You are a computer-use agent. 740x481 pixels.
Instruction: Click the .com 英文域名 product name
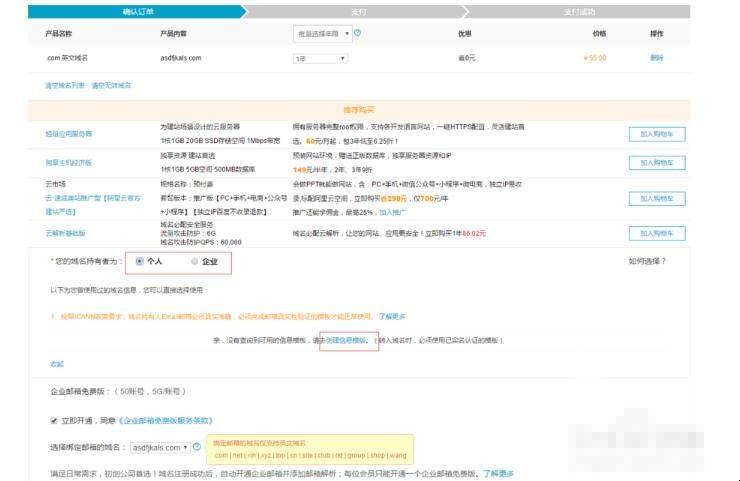[67, 58]
